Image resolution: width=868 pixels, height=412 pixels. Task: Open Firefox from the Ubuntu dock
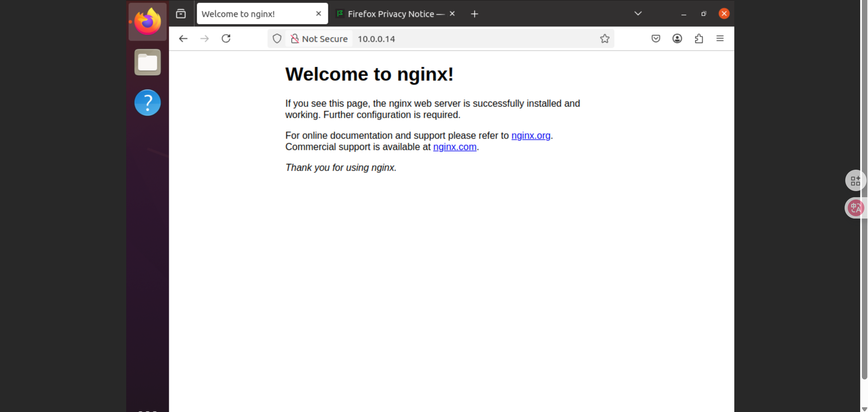[x=147, y=22]
